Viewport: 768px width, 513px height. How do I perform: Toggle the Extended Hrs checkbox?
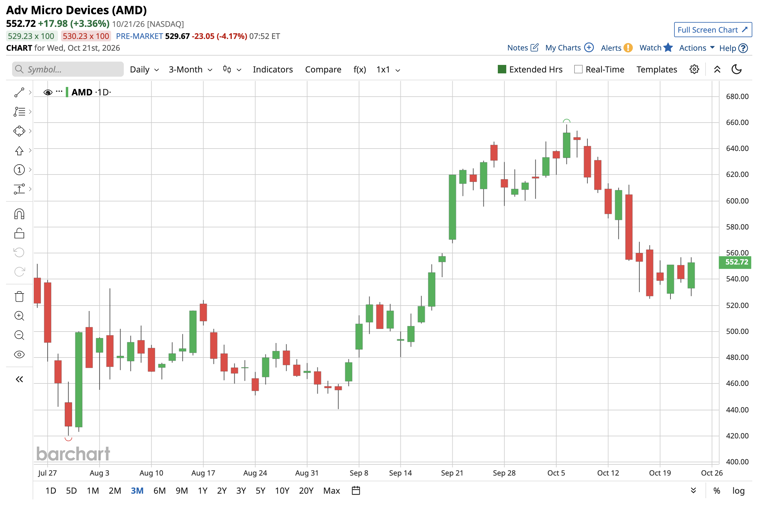coord(502,70)
